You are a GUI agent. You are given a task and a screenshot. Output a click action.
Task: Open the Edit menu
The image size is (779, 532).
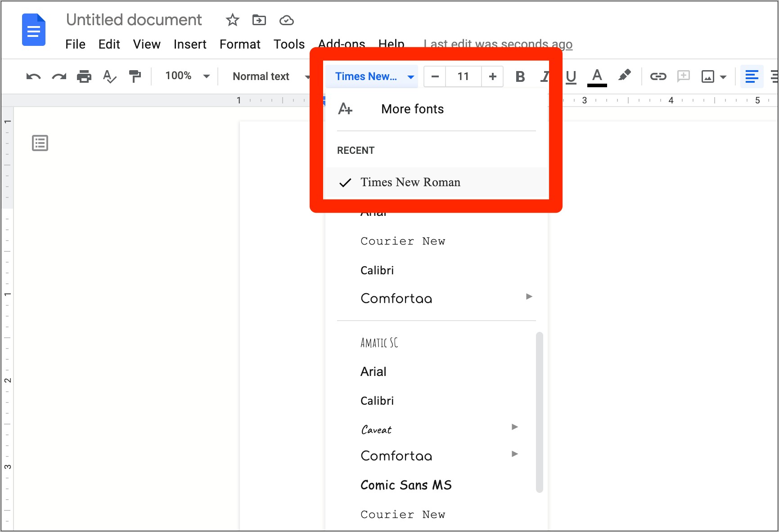(109, 44)
